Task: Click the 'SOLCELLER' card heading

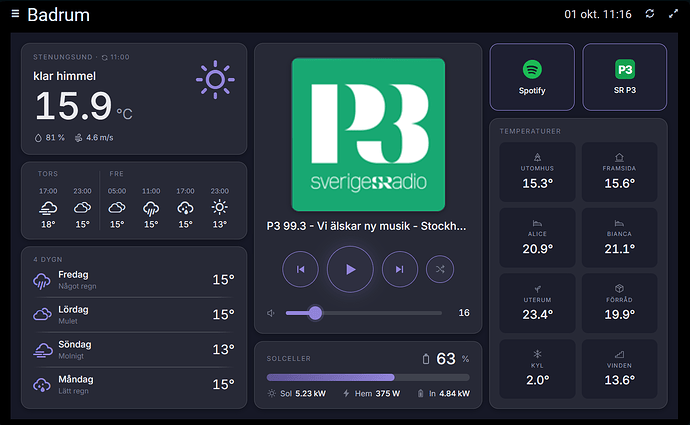Action: point(289,359)
